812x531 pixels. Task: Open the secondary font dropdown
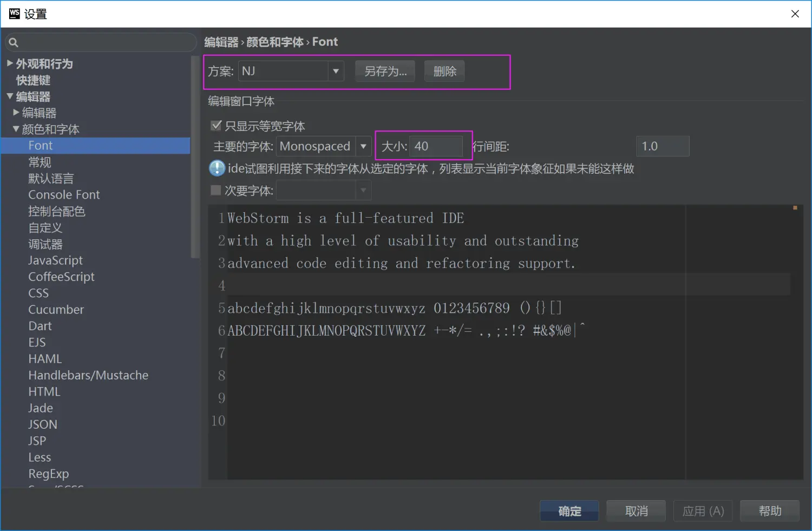[x=363, y=190]
